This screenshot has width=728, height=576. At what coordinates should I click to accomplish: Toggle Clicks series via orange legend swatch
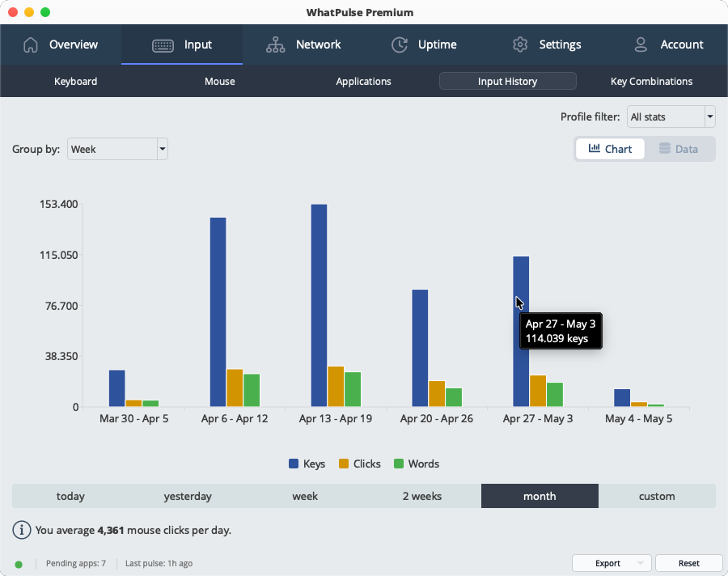coord(344,464)
